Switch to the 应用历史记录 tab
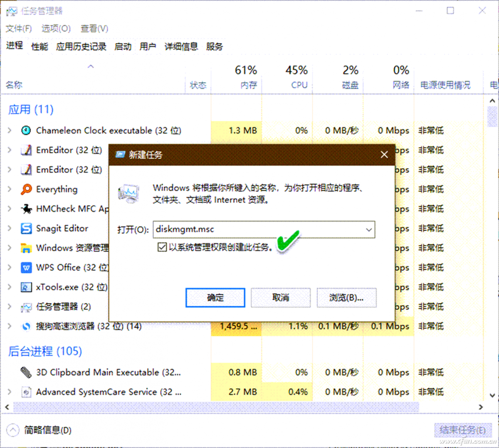 click(81, 47)
